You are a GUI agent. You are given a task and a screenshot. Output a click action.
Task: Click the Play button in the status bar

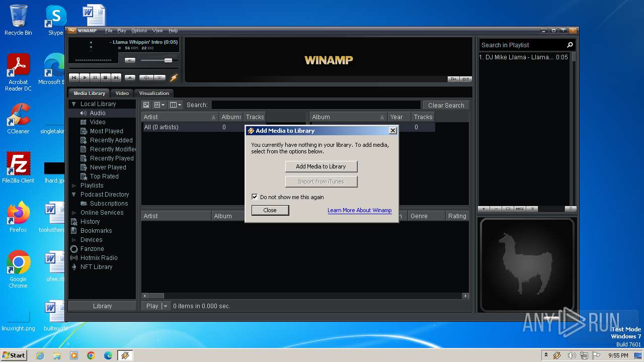pyautogui.click(x=152, y=306)
